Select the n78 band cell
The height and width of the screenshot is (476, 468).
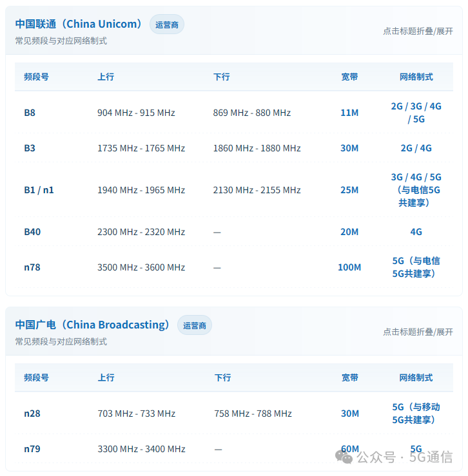tap(32, 267)
